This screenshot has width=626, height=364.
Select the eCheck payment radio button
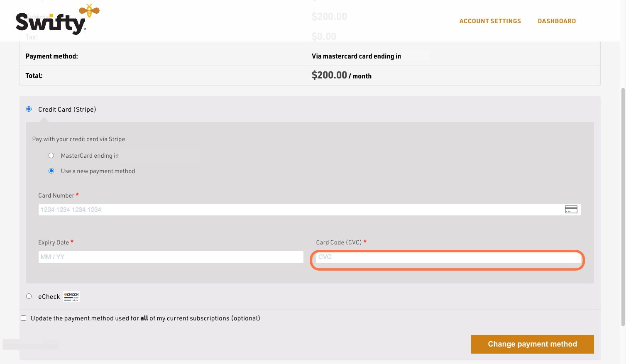[29, 296]
